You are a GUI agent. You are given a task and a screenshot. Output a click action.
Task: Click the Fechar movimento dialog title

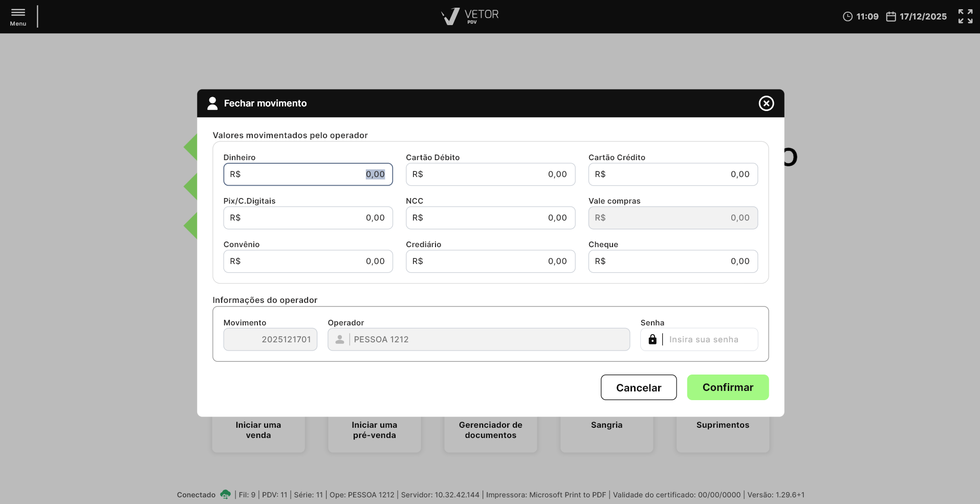[265, 103]
